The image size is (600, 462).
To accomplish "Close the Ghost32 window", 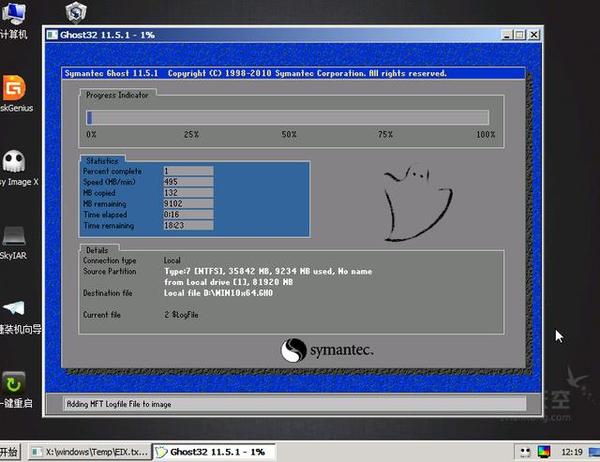I will pyautogui.click(x=533, y=34).
